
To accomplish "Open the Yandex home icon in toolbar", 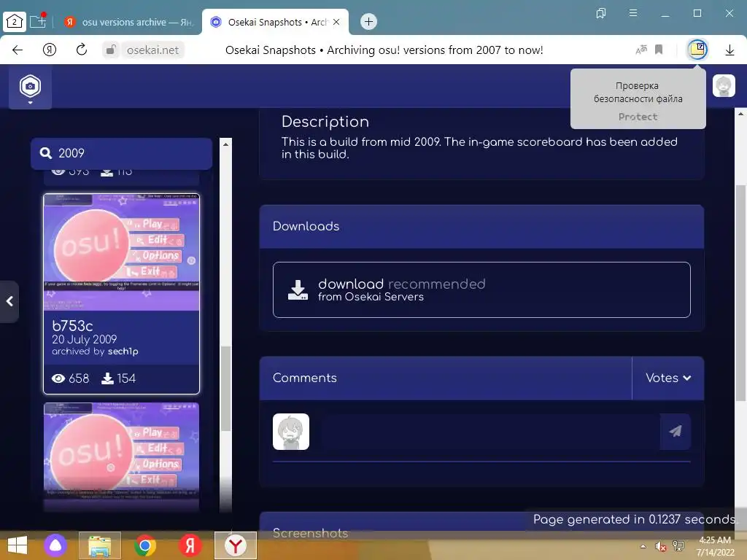I will (x=50, y=50).
